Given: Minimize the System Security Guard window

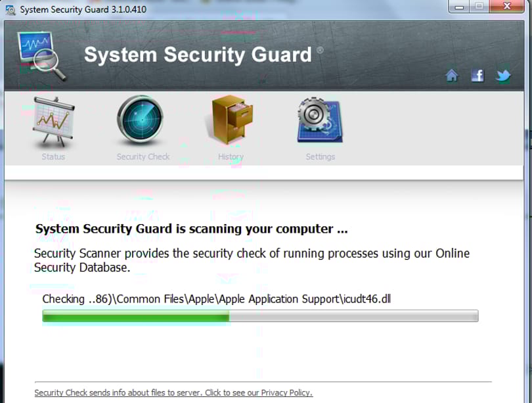Looking at the screenshot, I should pyautogui.click(x=459, y=7).
